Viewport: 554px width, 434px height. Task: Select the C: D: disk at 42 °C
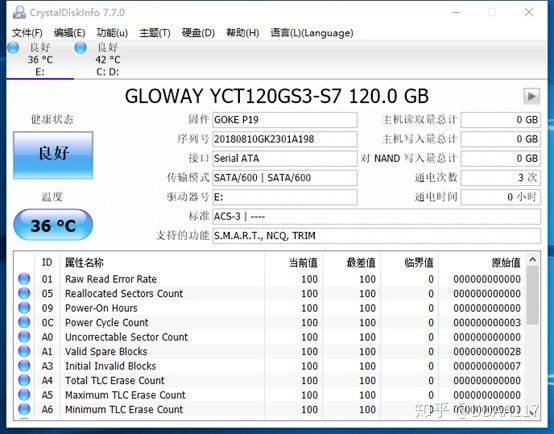(107, 59)
